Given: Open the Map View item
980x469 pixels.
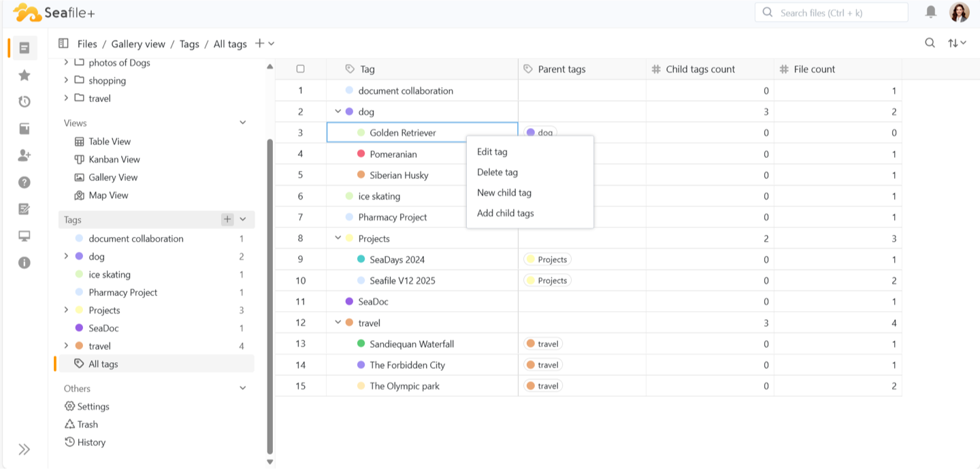Looking at the screenshot, I should tap(101, 195).
